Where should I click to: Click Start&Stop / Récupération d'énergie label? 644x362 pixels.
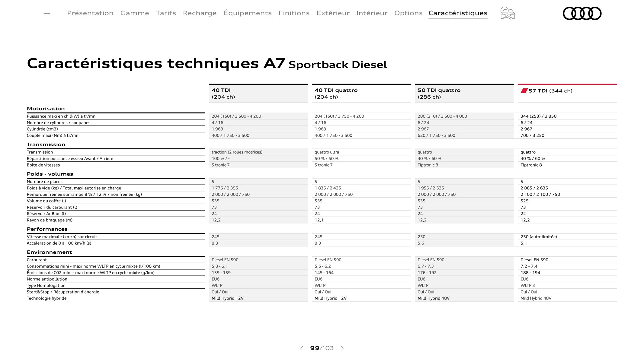(x=63, y=292)
